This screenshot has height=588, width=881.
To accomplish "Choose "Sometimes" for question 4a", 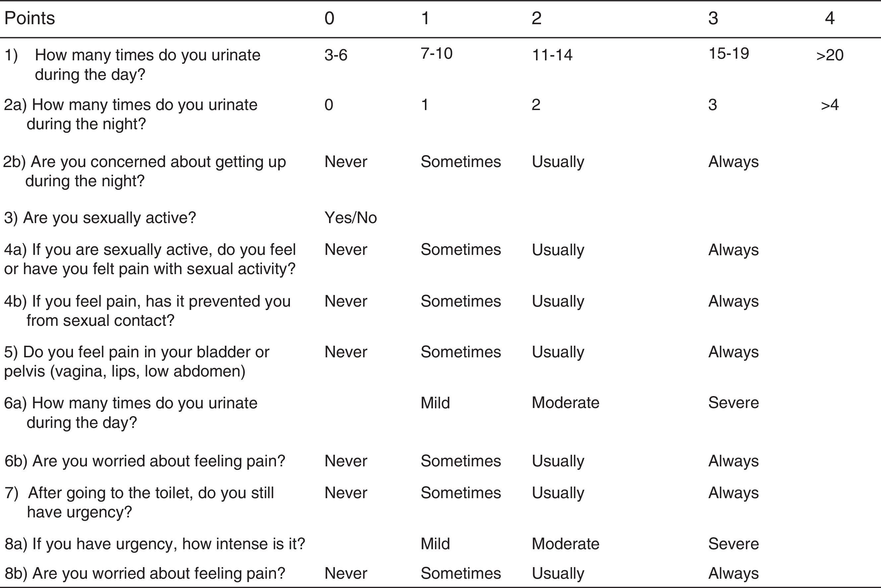I will point(460,250).
